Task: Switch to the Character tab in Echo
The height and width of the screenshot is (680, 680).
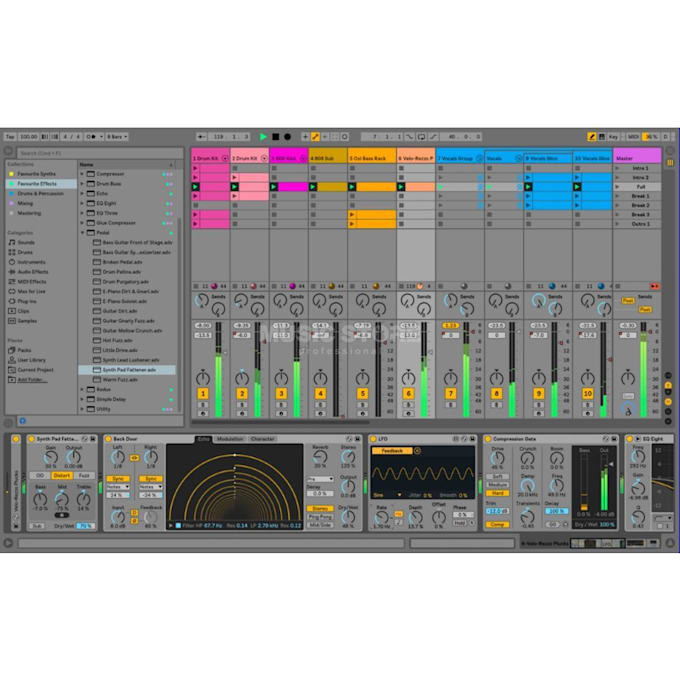Action: [262, 438]
